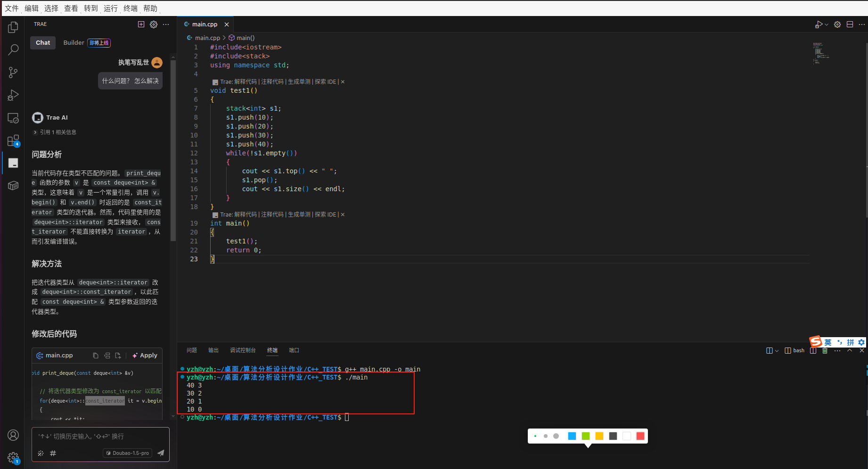Open the Extensions view with badge
Viewport: 868px width, 469px height.
point(13,141)
